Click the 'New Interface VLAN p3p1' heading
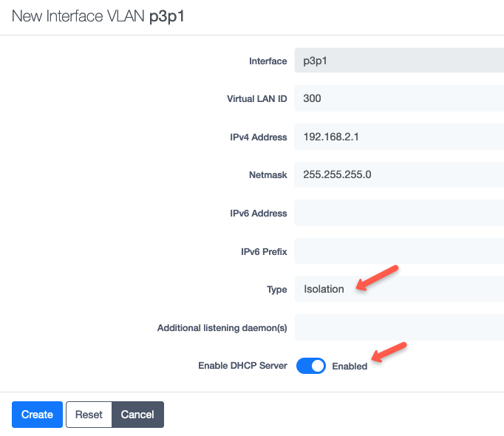This screenshot has height=436, width=504. coord(98,17)
